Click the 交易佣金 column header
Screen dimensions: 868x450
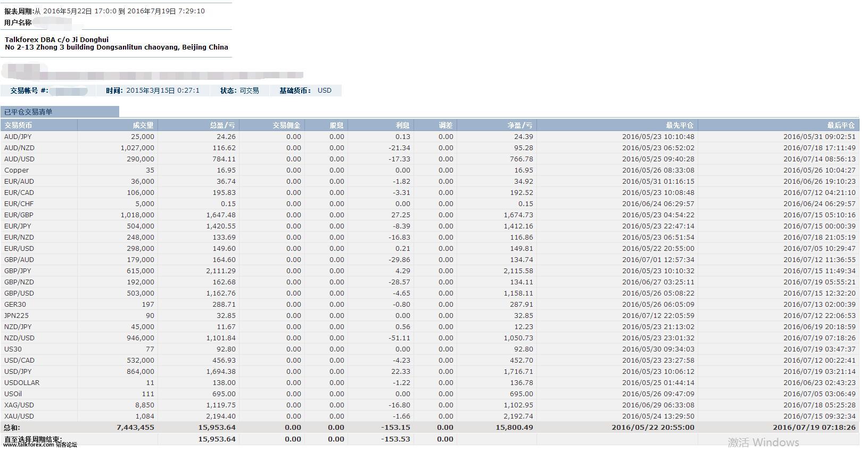click(x=287, y=126)
